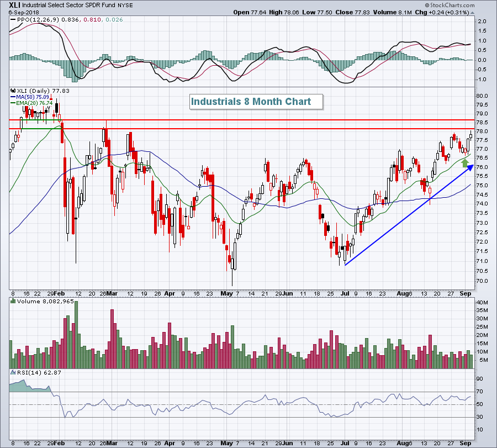
Task: Click the NYSE exchange label
Action: pos(125,6)
